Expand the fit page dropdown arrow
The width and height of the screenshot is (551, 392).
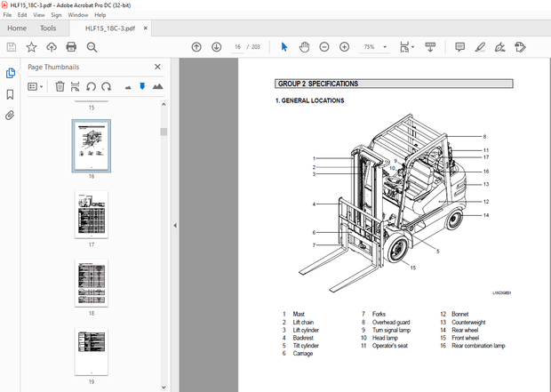412,47
